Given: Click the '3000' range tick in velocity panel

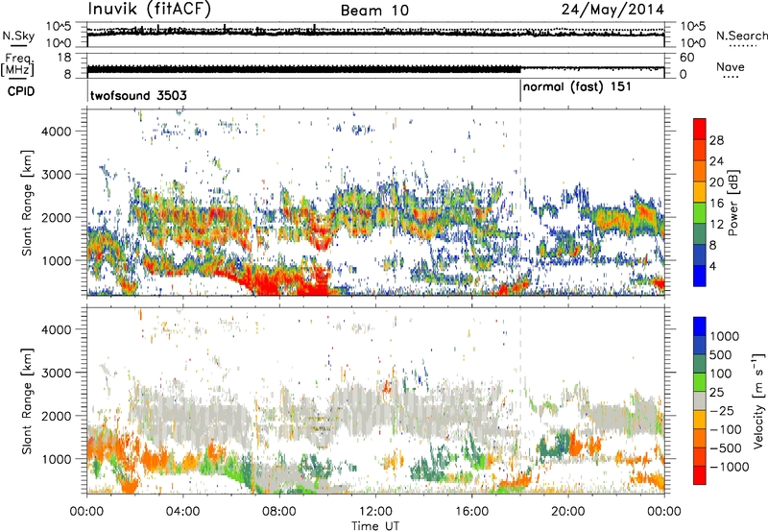Looking at the screenshot, I should [x=57, y=373].
